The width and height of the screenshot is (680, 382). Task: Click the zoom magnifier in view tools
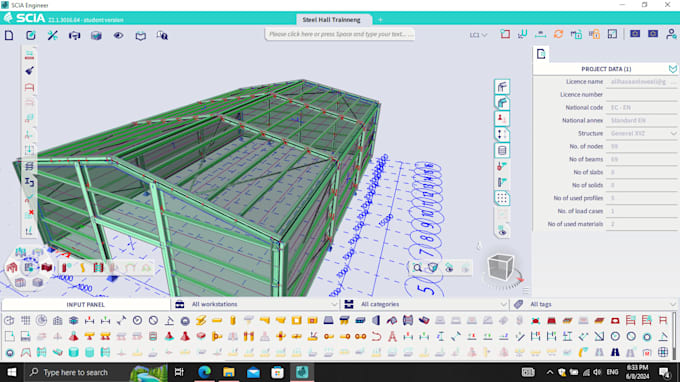coord(417,268)
